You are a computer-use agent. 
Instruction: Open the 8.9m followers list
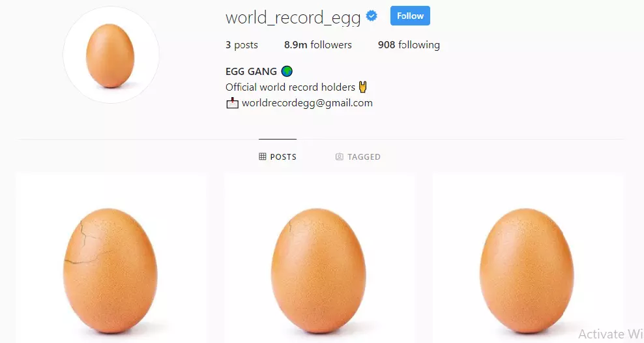point(318,45)
